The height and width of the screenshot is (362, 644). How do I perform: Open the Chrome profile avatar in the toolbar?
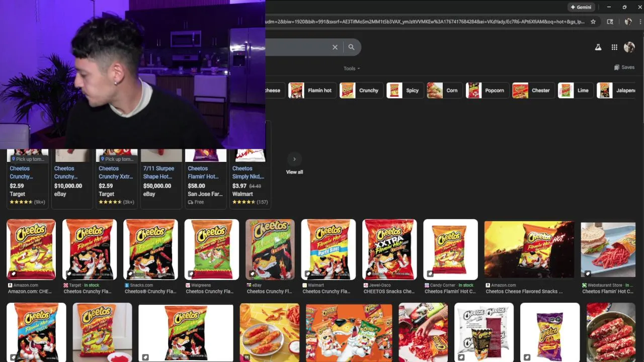[628, 22]
